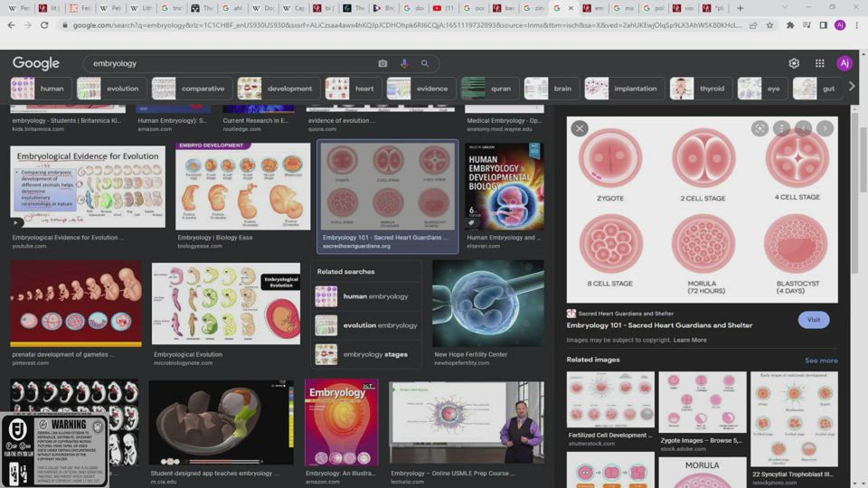
Task: Close the image preview panel
Action: pos(580,128)
